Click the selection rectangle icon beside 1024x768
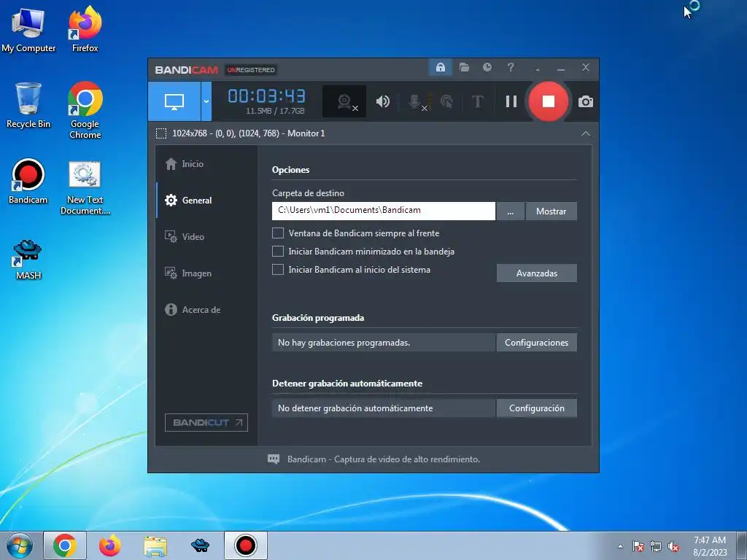The height and width of the screenshot is (560, 747). coord(161,133)
